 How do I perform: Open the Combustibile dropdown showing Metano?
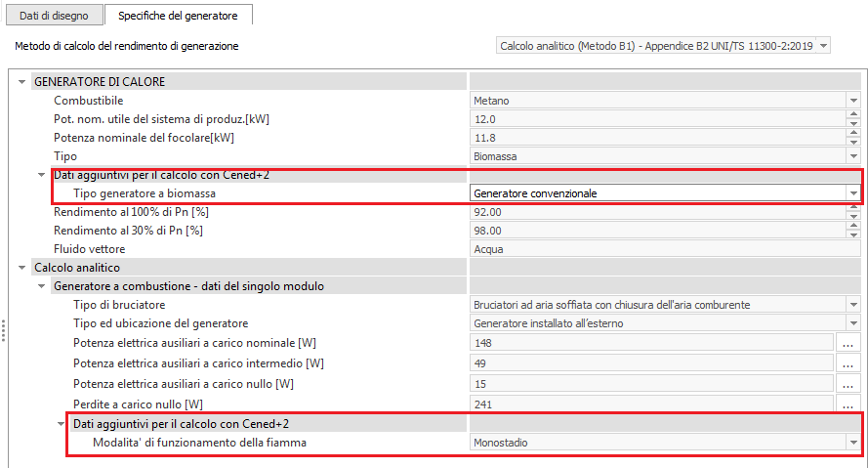(x=853, y=101)
